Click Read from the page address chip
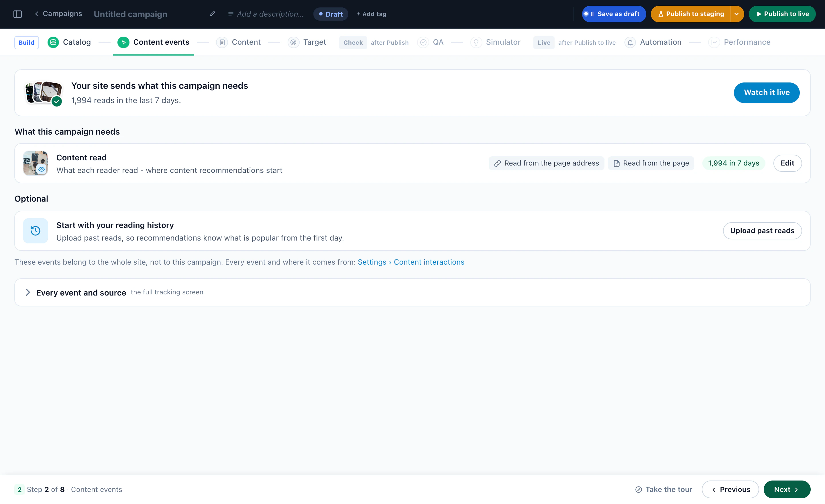The height and width of the screenshot is (504, 825). click(546, 163)
